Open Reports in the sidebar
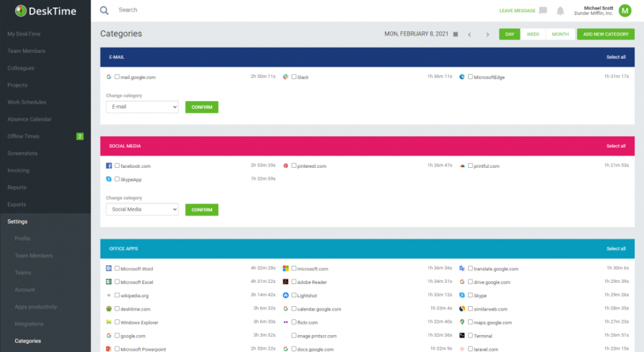 17,187
